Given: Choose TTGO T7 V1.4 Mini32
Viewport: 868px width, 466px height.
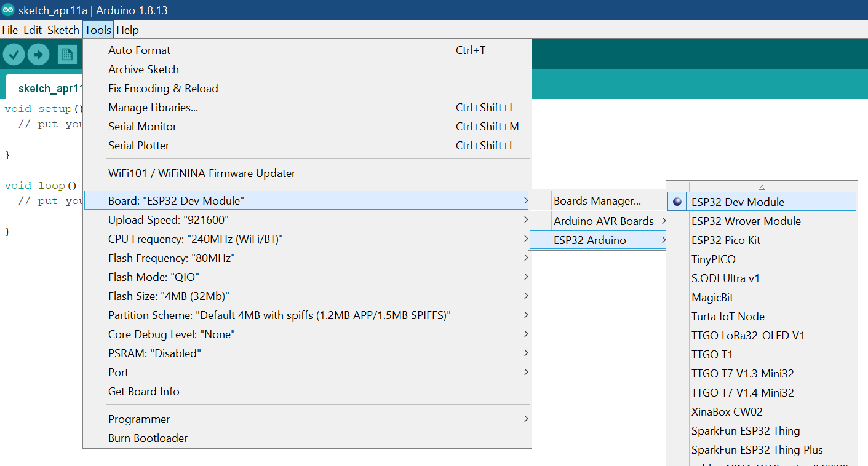Looking at the screenshot, I should 762,393.
